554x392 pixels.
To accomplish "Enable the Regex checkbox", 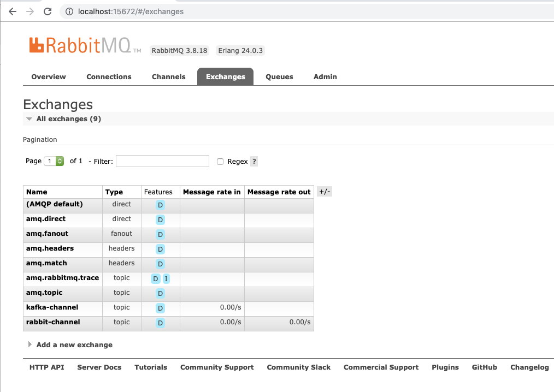I will click(x=220, y=161).
